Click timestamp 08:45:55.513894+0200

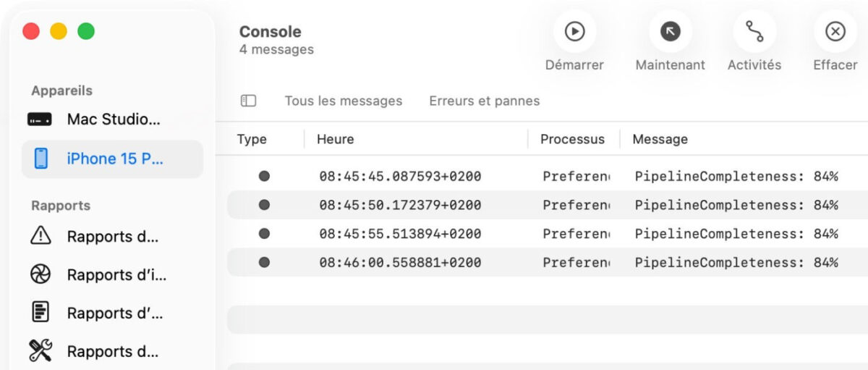point(400,234)
